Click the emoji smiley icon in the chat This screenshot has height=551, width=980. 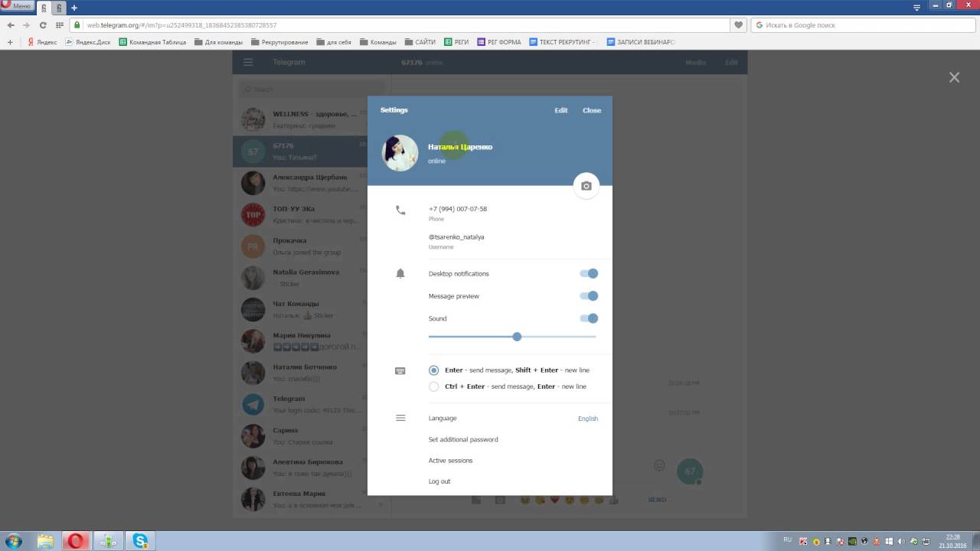(659, 465)
